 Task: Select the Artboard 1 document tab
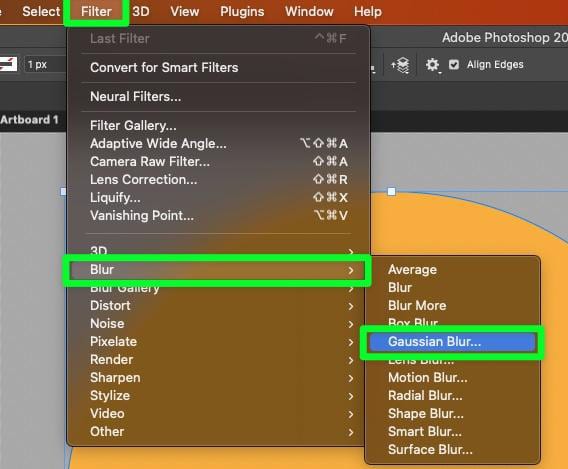[29, 120]
